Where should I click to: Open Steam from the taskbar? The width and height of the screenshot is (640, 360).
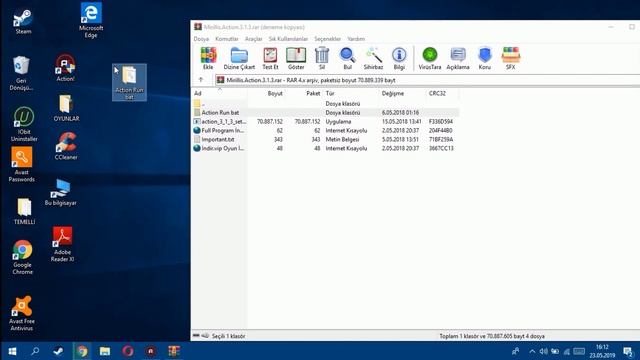pos(58,351)
